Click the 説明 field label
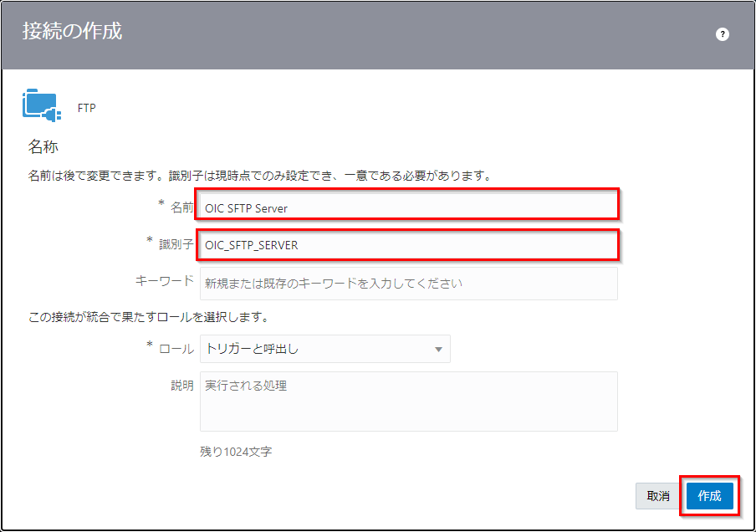Image resolution: width=756 pixels, height=532 pixels. click(181, 386)
